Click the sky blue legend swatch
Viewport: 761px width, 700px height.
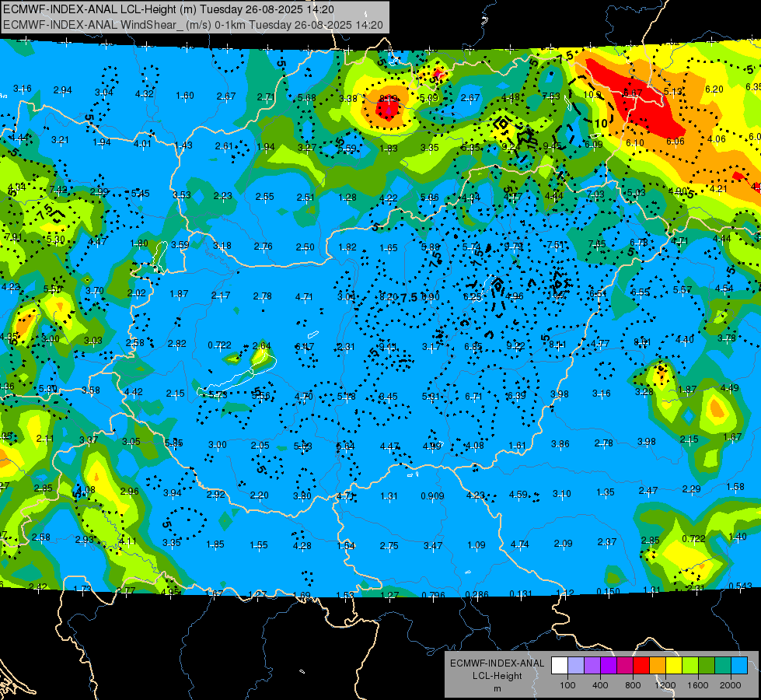pos(739,666)
